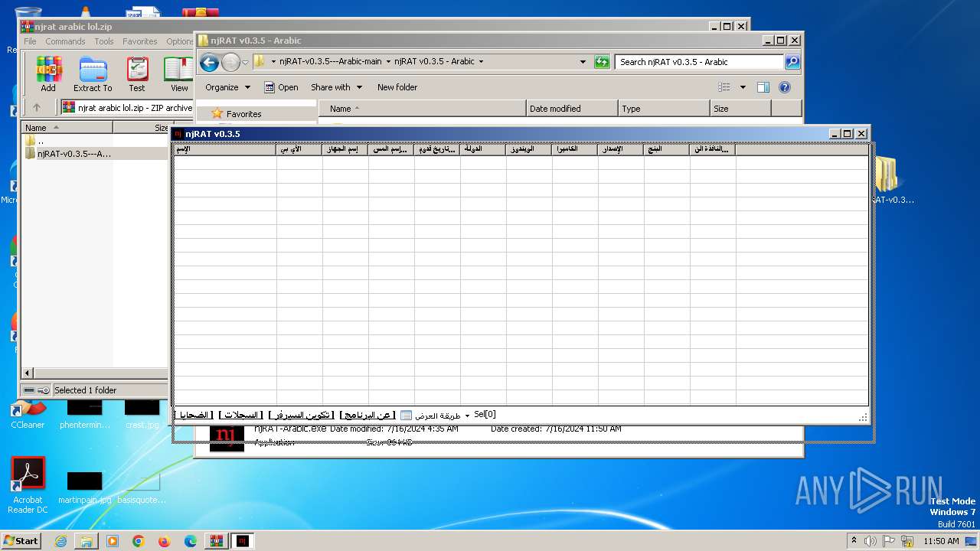Click the WinRAR horizontal scrollbar left arrow

(28, 373)
